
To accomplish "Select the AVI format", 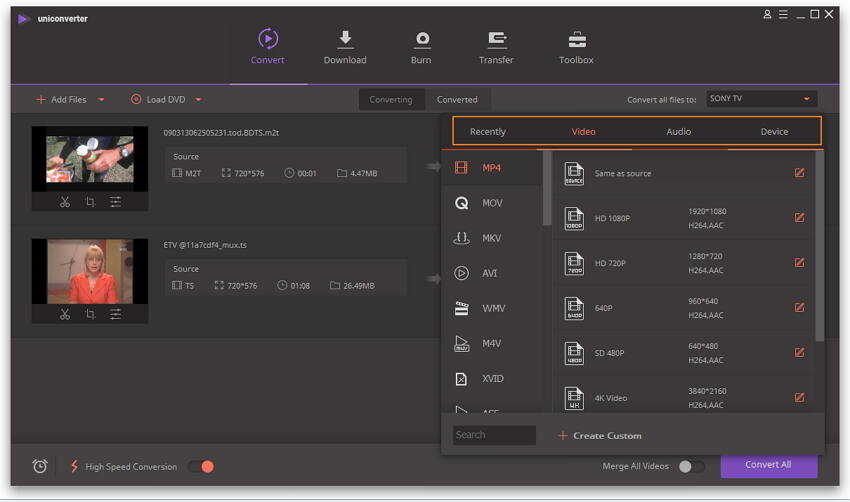I will (492, 273).
